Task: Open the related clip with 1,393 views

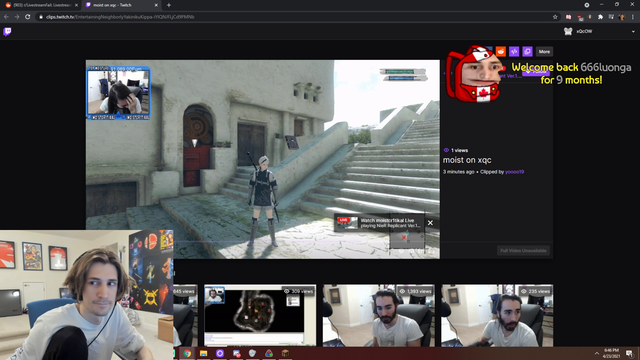Action: 378,315
